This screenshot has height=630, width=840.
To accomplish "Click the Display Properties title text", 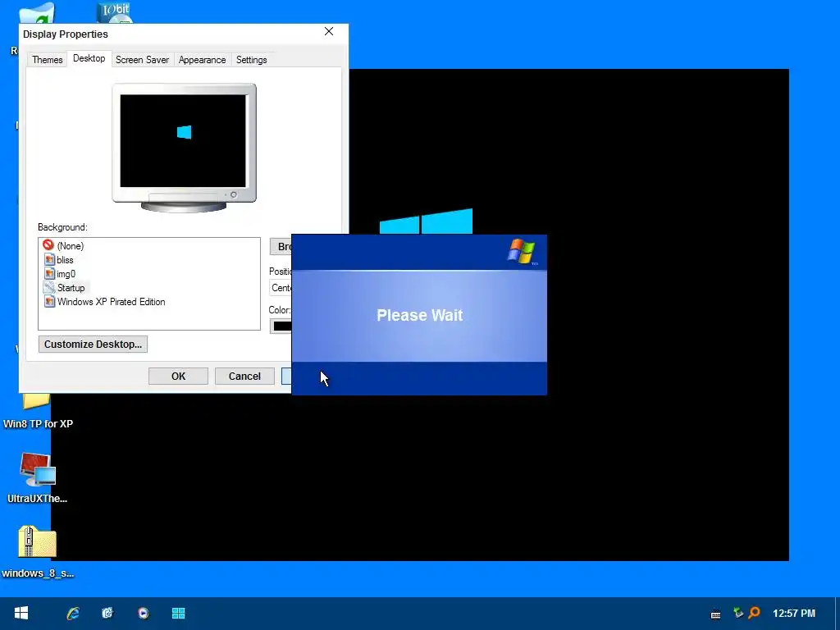I will click(66, 34).
